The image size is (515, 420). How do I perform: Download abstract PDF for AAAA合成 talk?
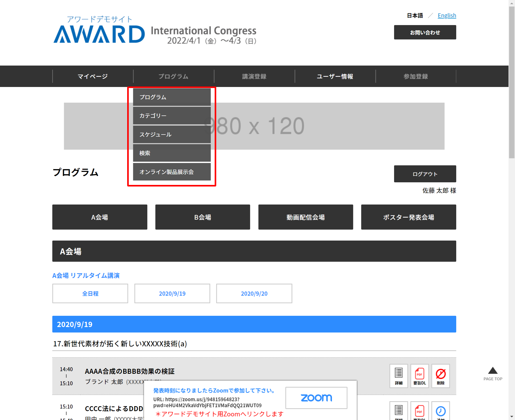coord(419,376)
